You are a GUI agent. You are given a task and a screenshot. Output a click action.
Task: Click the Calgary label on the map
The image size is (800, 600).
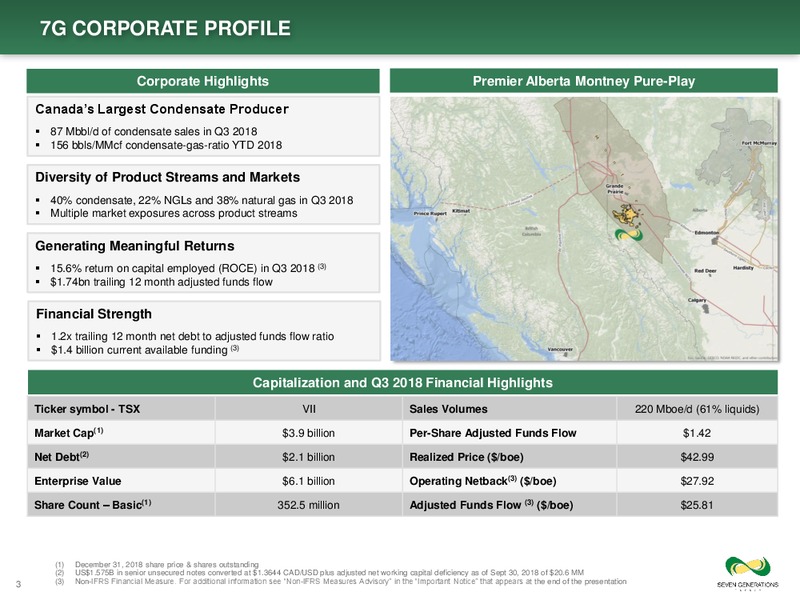[697, 300]
